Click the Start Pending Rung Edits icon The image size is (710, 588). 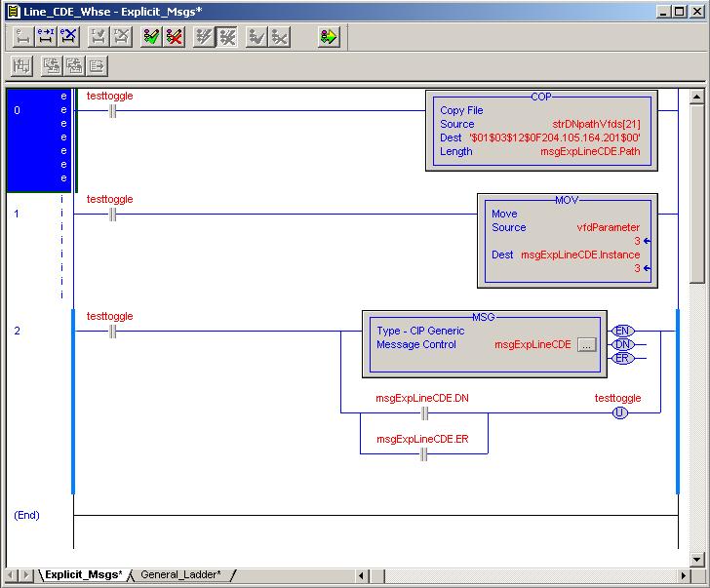coord(22,37)
